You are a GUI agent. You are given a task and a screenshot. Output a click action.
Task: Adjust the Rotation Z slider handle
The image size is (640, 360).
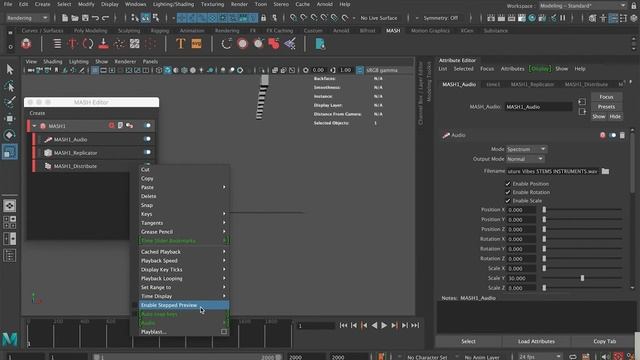tap(544, 258)
